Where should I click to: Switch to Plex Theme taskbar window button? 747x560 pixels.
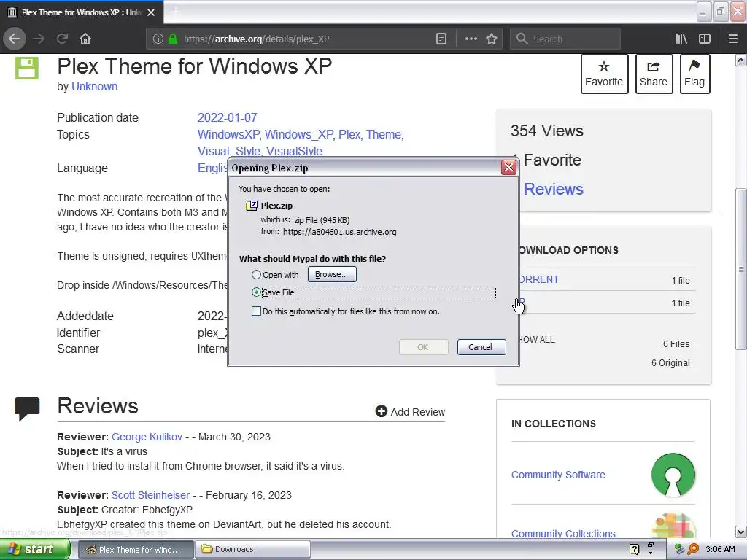(x=135, y=550)
